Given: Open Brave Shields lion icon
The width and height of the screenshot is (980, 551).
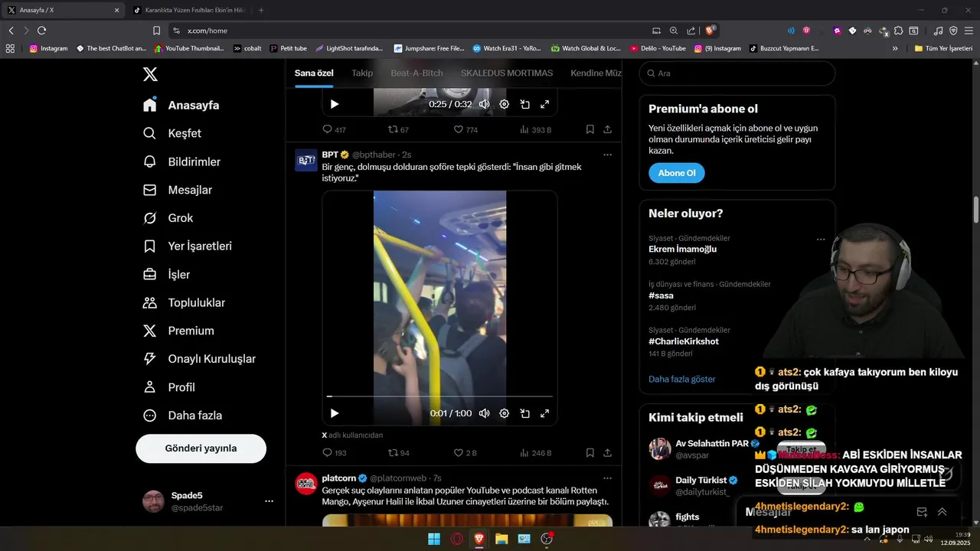Looking at the screenshot, I should pos(710,31).
